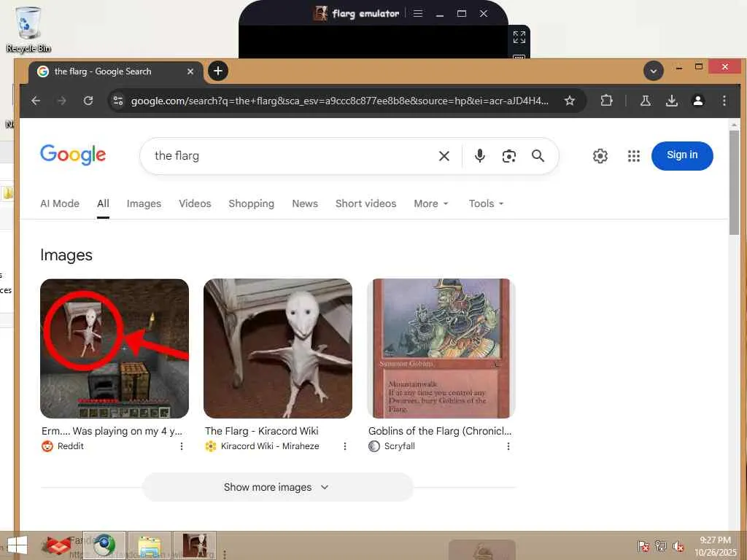This screenshot has height=560, width=747.
Task: Start search by voice microphone
Action: (x=480, y=156)
